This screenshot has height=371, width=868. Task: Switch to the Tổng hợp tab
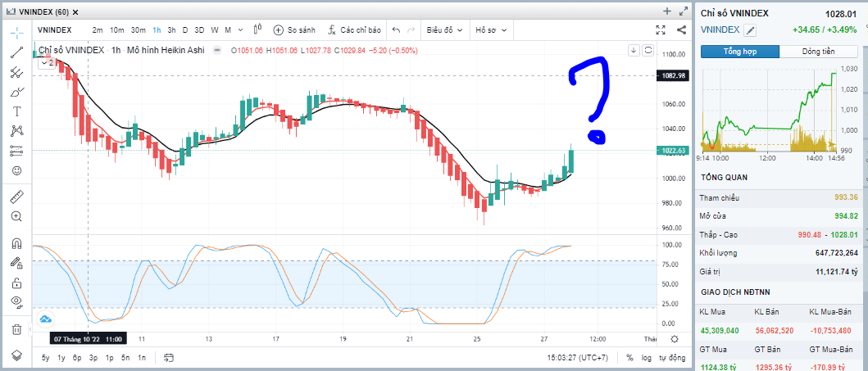[740, 52]
